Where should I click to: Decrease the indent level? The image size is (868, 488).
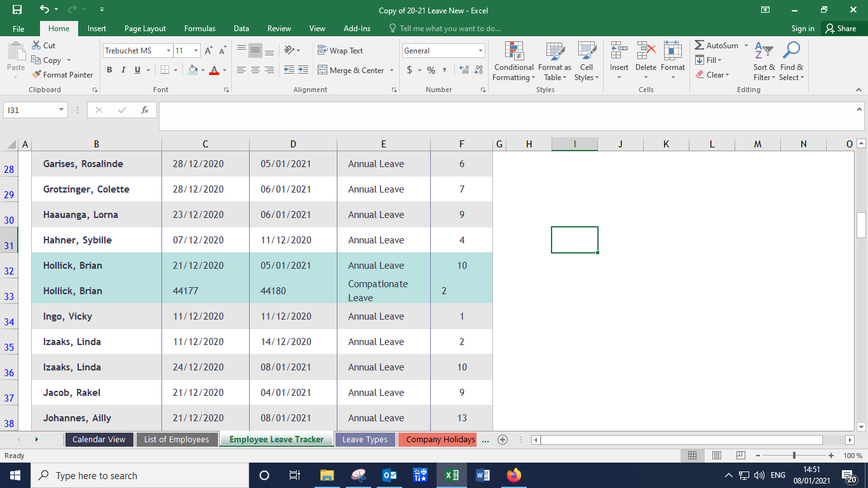click(288, 70)
